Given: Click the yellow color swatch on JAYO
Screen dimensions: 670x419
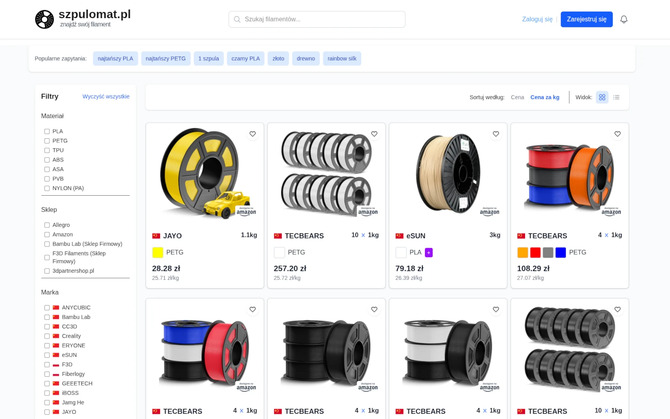Looking at the screenshot, I should (158, 252).
